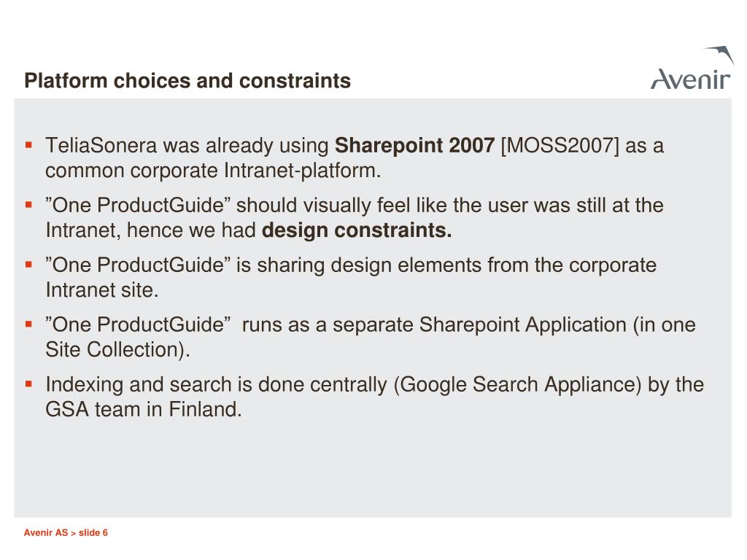Click the bullet beside 'runs as a separate'
Screen dimensions: 747x560
point(28,324)
